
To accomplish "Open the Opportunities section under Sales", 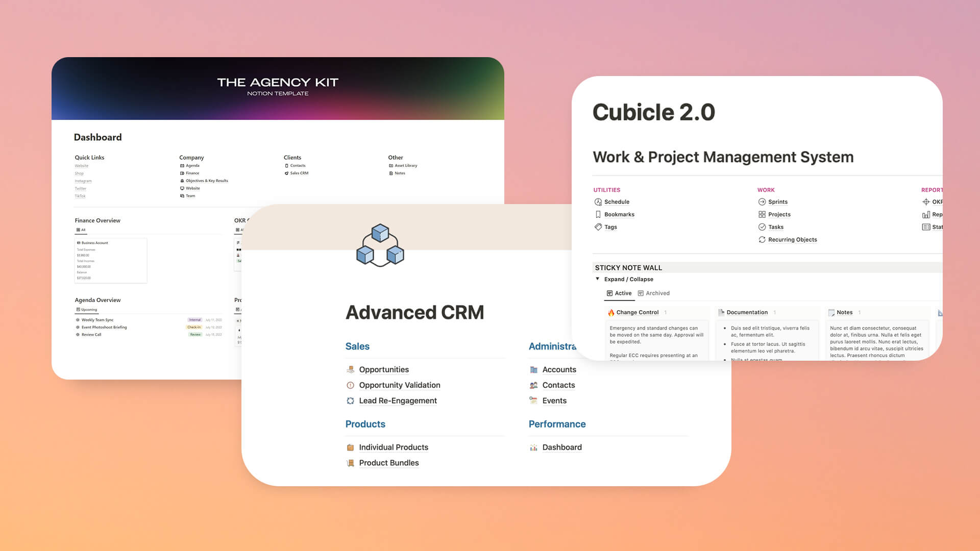I will click(384, 369).
